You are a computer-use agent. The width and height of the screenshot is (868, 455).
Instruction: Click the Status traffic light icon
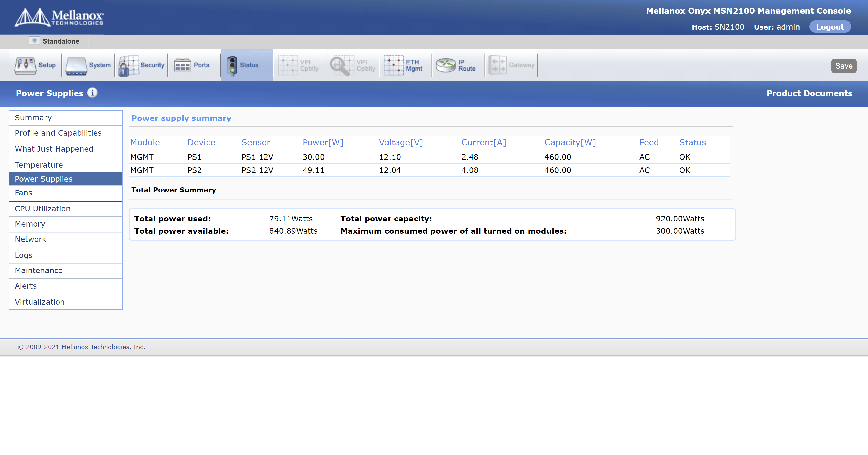(x=232, y=65)
